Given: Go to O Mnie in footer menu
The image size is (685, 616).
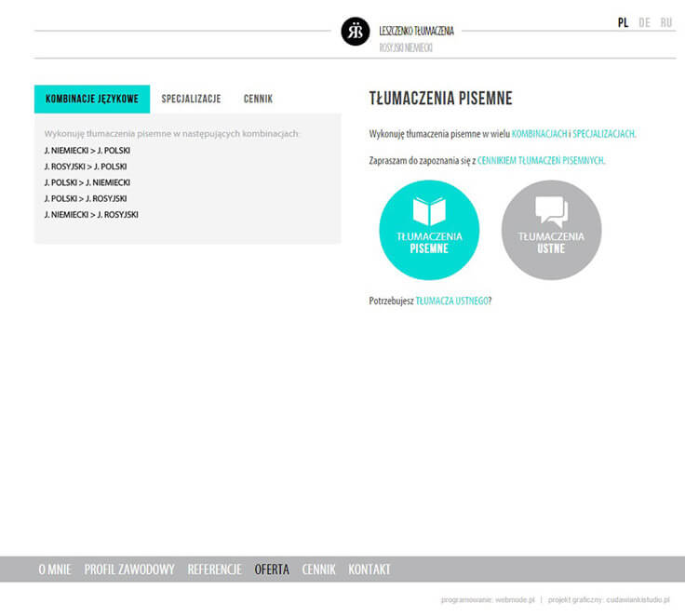Looking at the screenshot, I should [55, 569].
